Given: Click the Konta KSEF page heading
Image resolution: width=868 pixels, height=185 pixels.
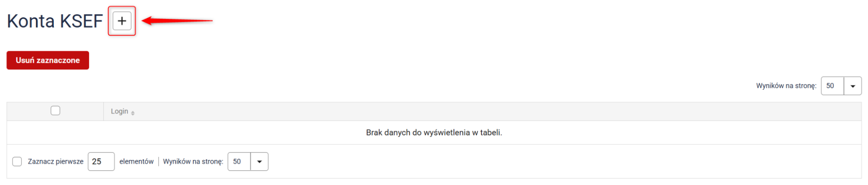Looking at the screenshot, I should [55, 21].
